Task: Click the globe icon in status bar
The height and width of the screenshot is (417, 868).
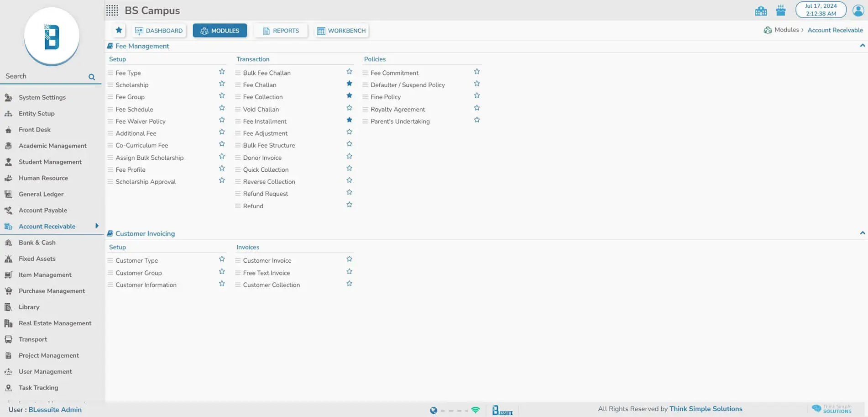Action: point(434,410)
